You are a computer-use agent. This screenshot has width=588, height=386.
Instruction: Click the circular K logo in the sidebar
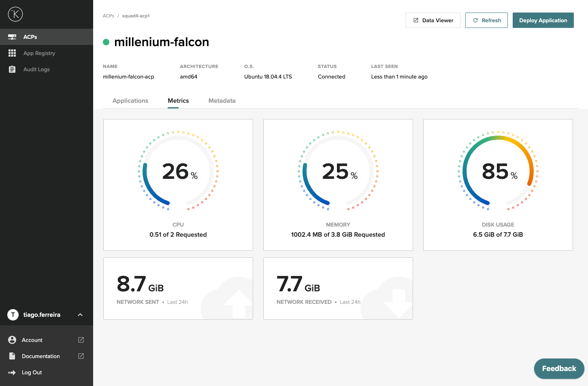pyautogui.click(x=15, y=14)
